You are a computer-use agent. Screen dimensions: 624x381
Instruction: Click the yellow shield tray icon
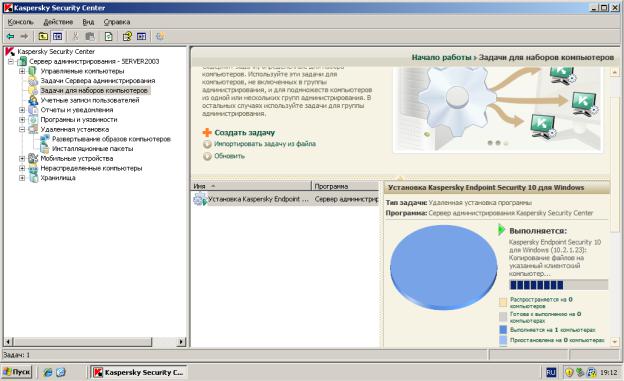coord(569,372)
